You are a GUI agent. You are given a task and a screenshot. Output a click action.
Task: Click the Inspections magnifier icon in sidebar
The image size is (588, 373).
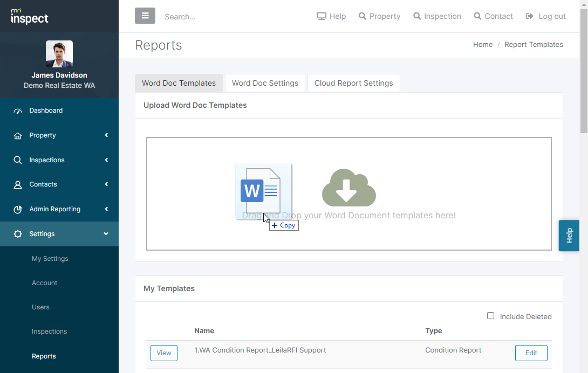coord(18,160)
